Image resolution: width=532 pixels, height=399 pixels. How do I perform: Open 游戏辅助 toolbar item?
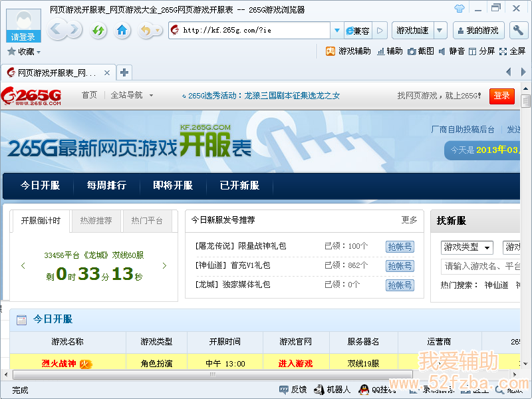[348, 51]
